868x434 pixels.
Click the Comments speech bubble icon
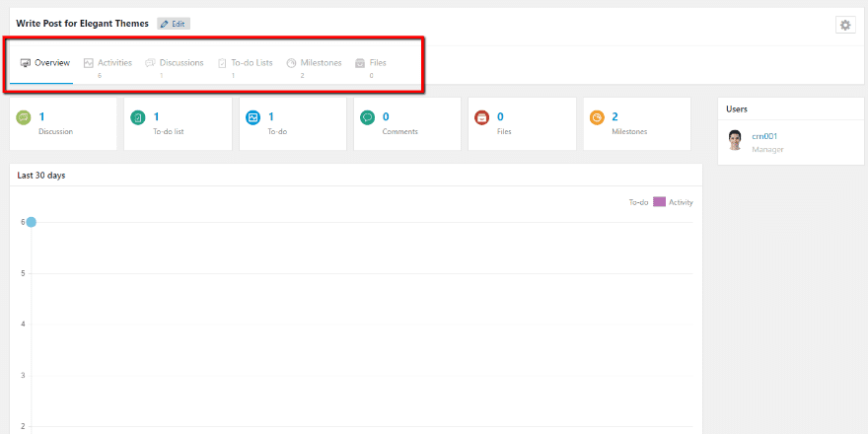tap(368, 117)
